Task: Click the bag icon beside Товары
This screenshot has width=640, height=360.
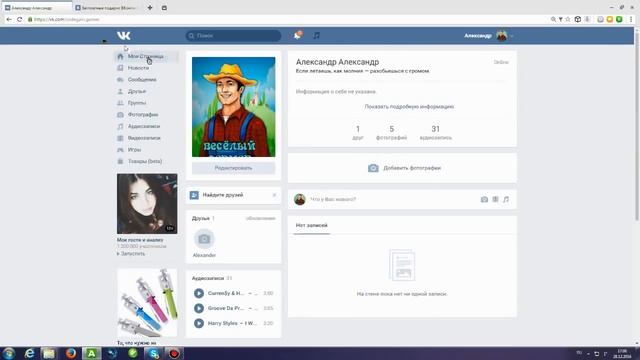Action: pos(120,161)
